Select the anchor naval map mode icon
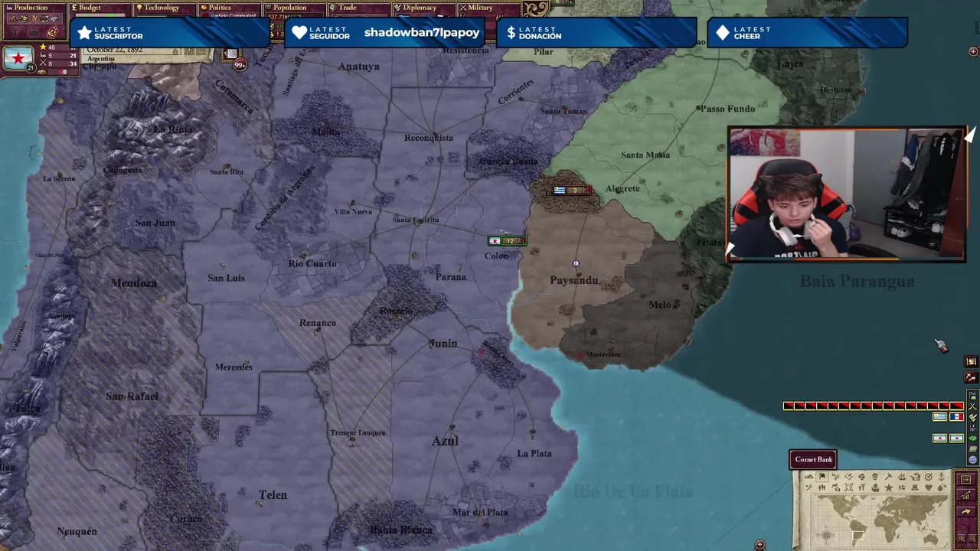 pyautogui.click(x=942, y=477)
